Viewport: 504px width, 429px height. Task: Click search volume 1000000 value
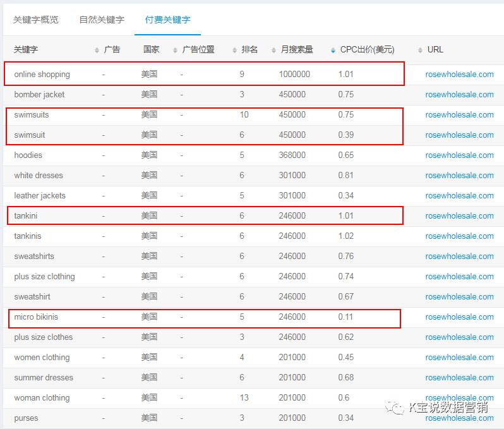(294, 75)
